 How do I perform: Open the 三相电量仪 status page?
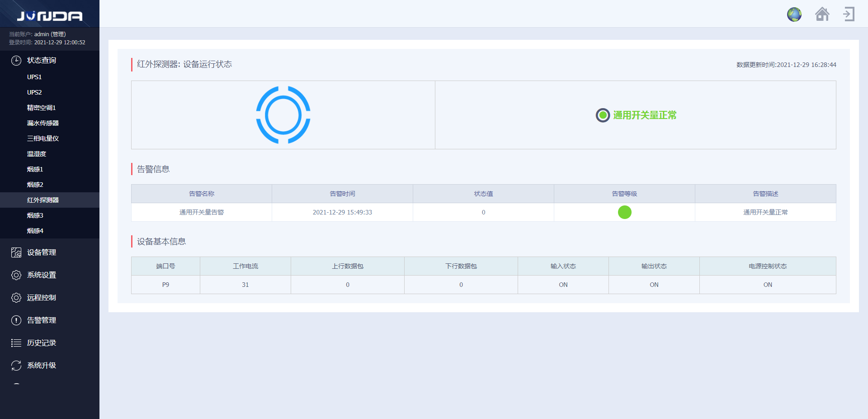(43, 138)
